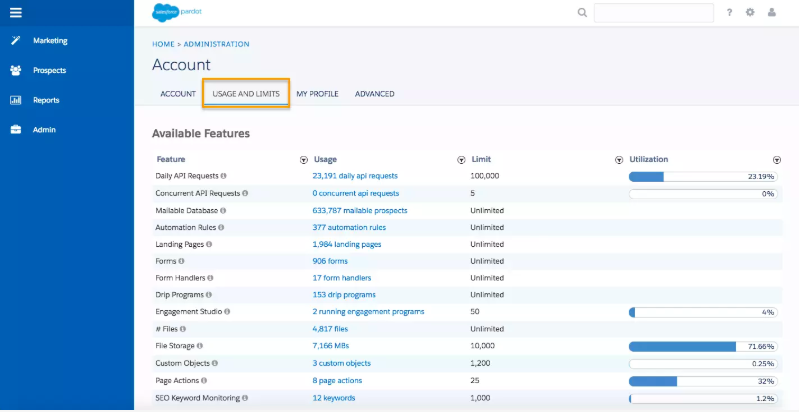Switch to the My Profile tab
This screenshot has width=799, height=412.
pos(317,94)
